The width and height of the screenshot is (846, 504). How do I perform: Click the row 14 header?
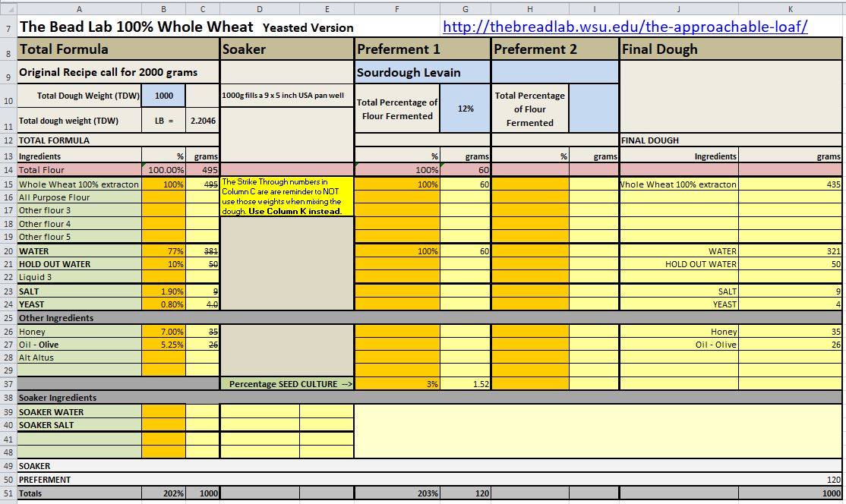[8, 171]
